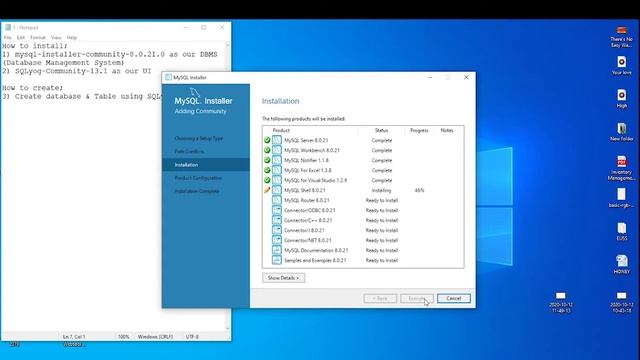The height and width of the screenshot is (360, 640).
Task: Click the pencil installing icon beside MySQL Shell
Action: (x=267, y=190)
